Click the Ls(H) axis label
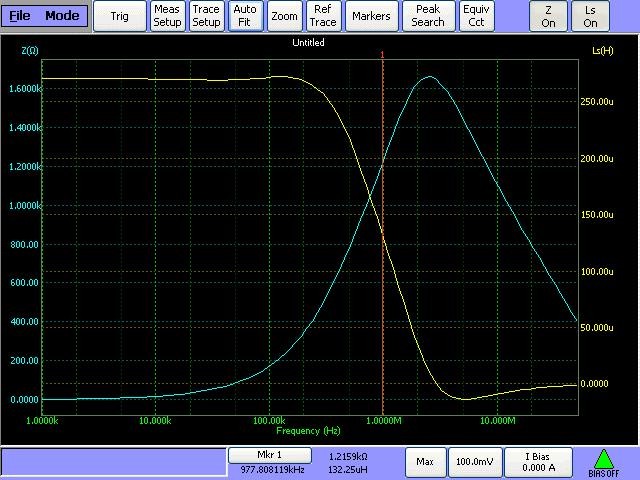Viewport: 640px width, 480px height. (602, 51)
